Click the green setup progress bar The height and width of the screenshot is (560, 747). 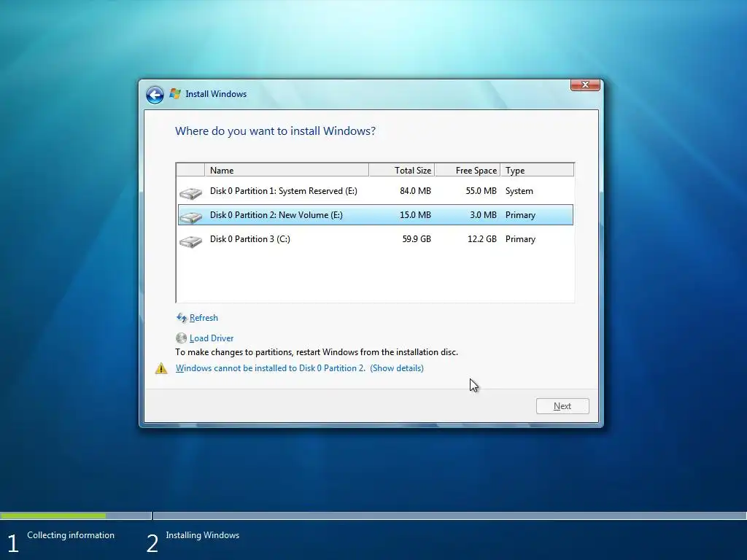point(53,516)
